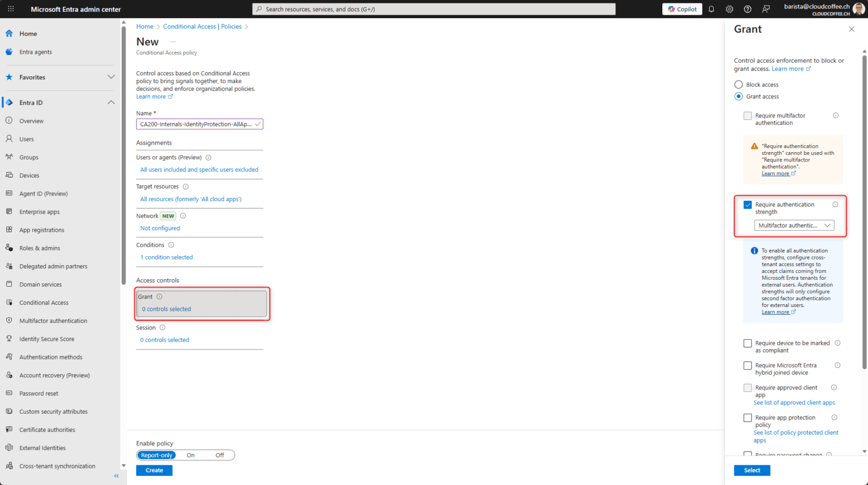Click the Create button
This screenshot has width=868, height=485.
(154, 470)
